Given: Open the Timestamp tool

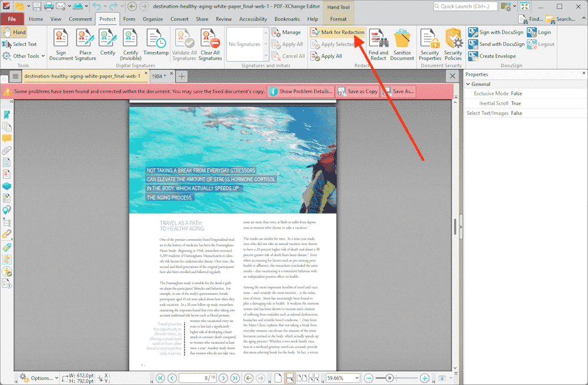Looking at the screenshot, I should pos(155,40).
